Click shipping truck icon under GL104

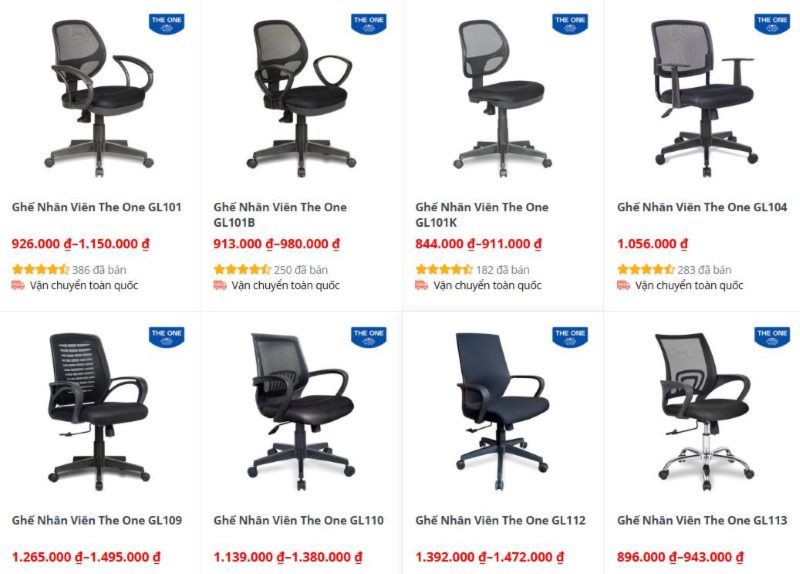pos(623,285)
